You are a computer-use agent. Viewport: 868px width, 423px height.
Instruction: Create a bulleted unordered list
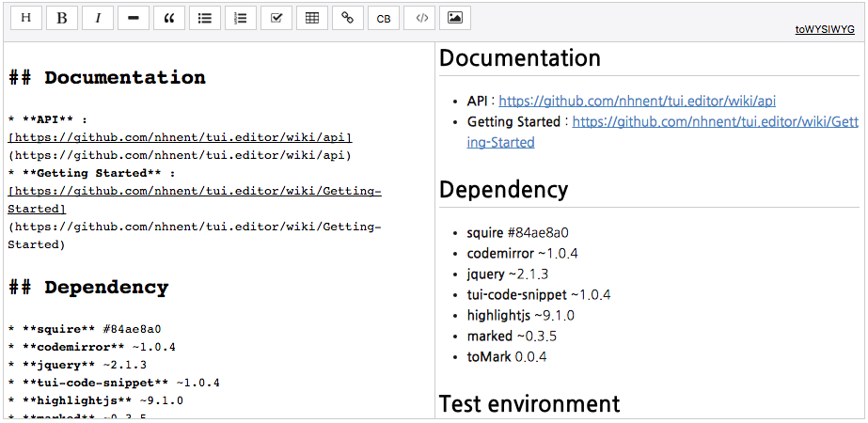205,18
